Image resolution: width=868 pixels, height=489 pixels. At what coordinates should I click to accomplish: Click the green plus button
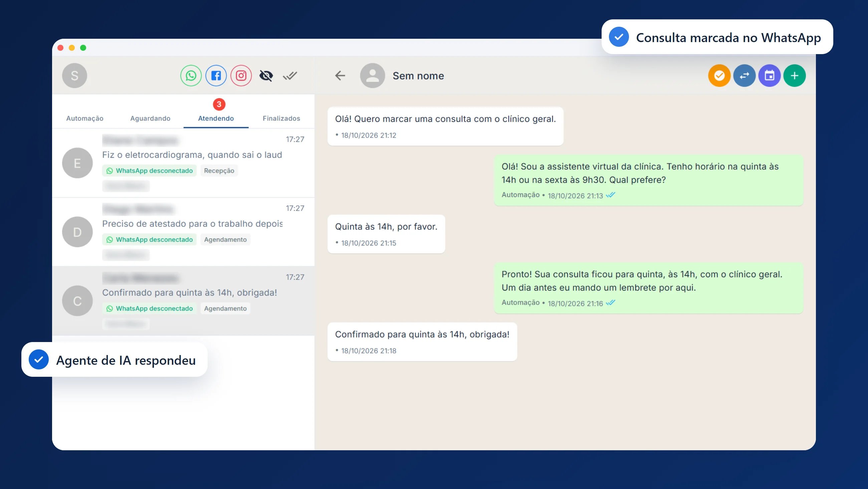click(x=794, y=75)
